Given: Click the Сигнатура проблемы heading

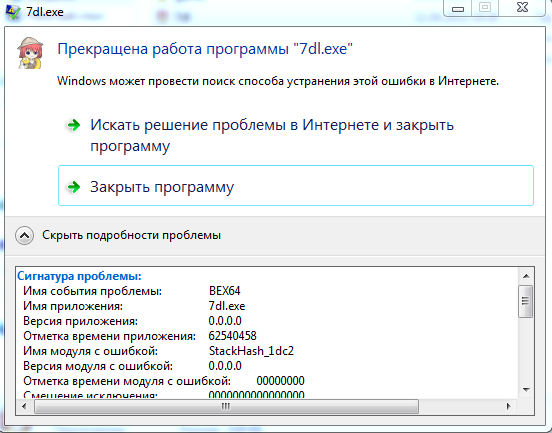Looking at the screenshot, I should tap(79, 276).
